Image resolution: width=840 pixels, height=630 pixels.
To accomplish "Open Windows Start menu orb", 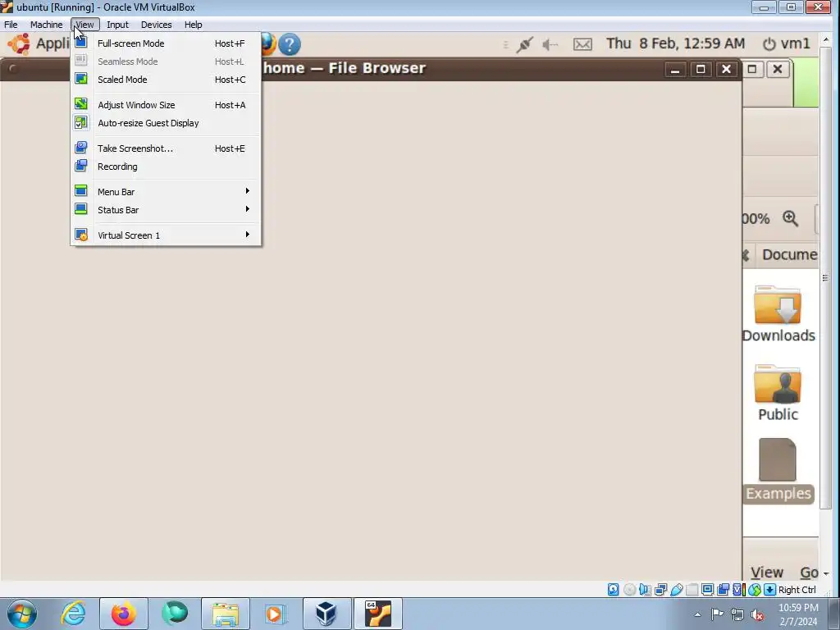I will [22, 614].
